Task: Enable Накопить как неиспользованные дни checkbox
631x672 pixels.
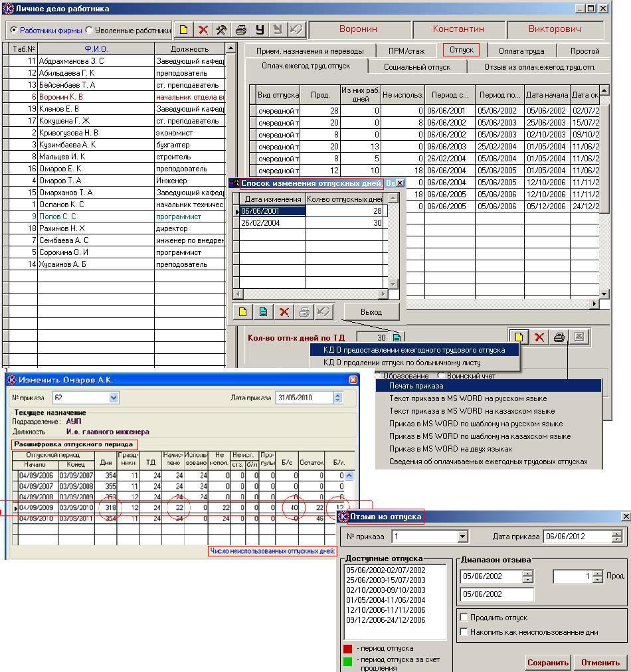Action: [x=464, y=631]
